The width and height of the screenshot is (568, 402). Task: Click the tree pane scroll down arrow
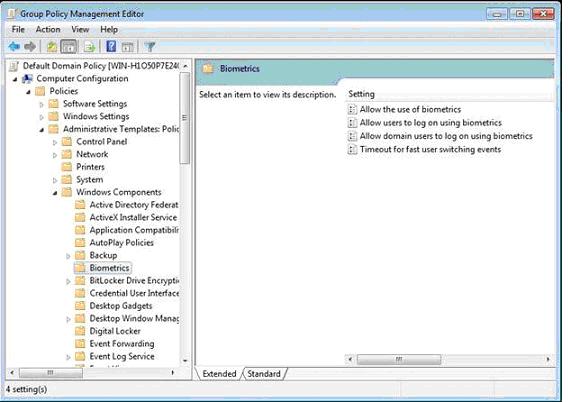click(x=185, y=361)
